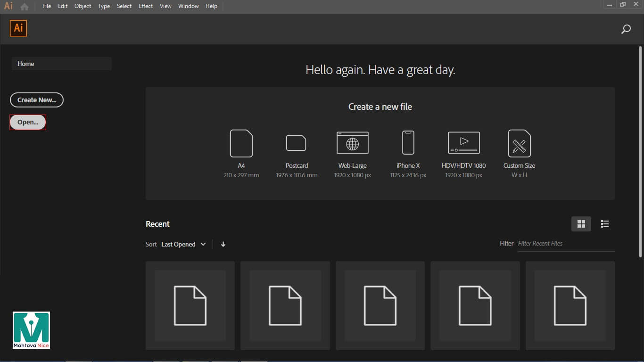Reverse sort order with arrow button
Image resolution: width=644 pixels, height=362 pixels.
pos(223,244)
